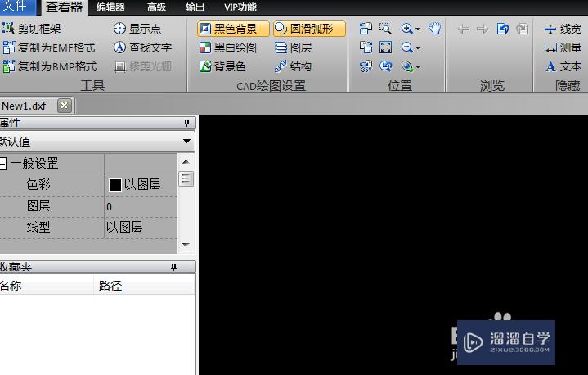Open the 查找文字 find text tool
The width and height of the screenshot is (588, 375).
[x=142, y=47]
